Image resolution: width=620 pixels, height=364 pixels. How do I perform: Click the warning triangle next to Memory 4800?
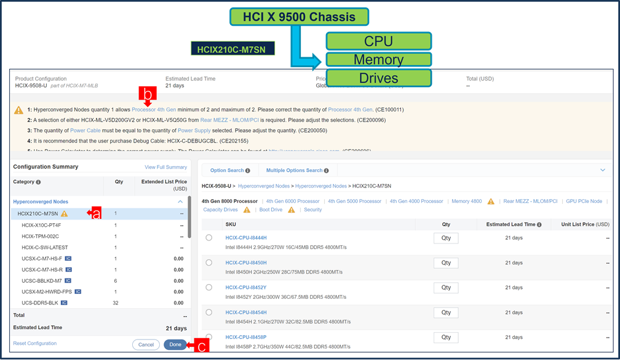pyautogui.click(x=491, y=202)
